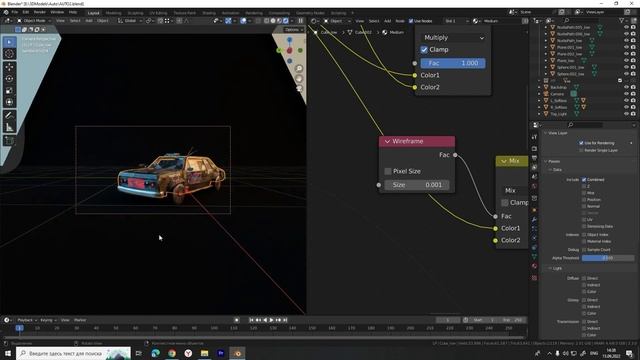Open the Render properties tab

coord(534,149)
